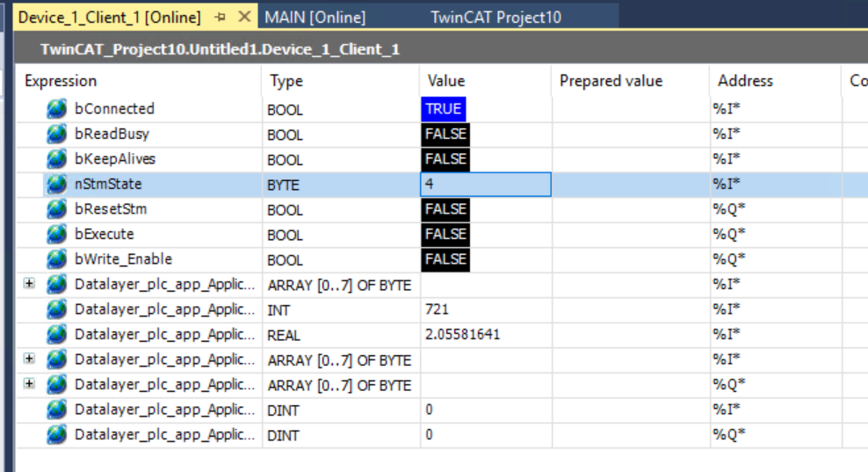
Task: Click the FALSE value of bReadBusy
Action: pos(445,134)
